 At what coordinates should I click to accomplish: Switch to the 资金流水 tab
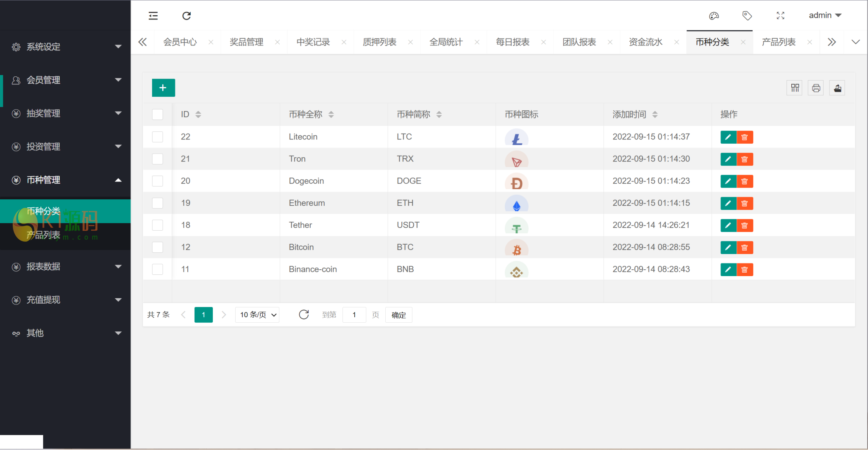click(645, 42)
